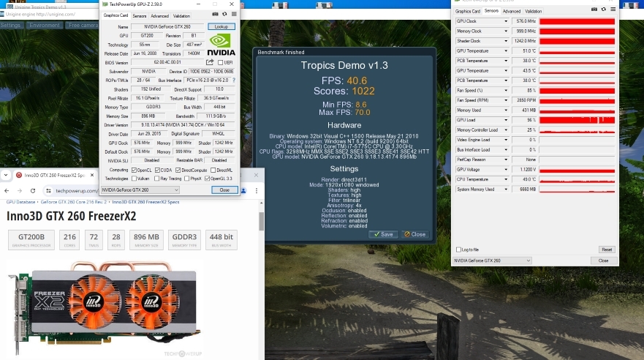
Task: Click the BIOS export share icon
Action: [210, 62]
